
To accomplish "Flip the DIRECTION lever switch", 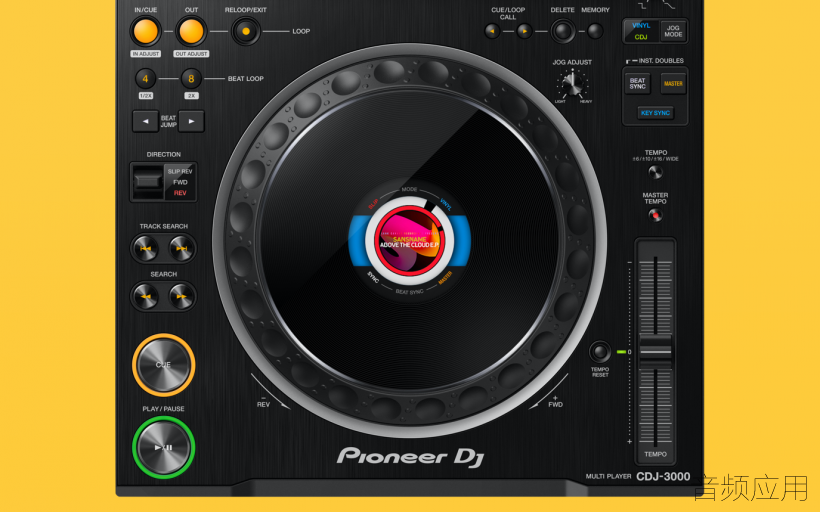I will [x=147, y=181].
